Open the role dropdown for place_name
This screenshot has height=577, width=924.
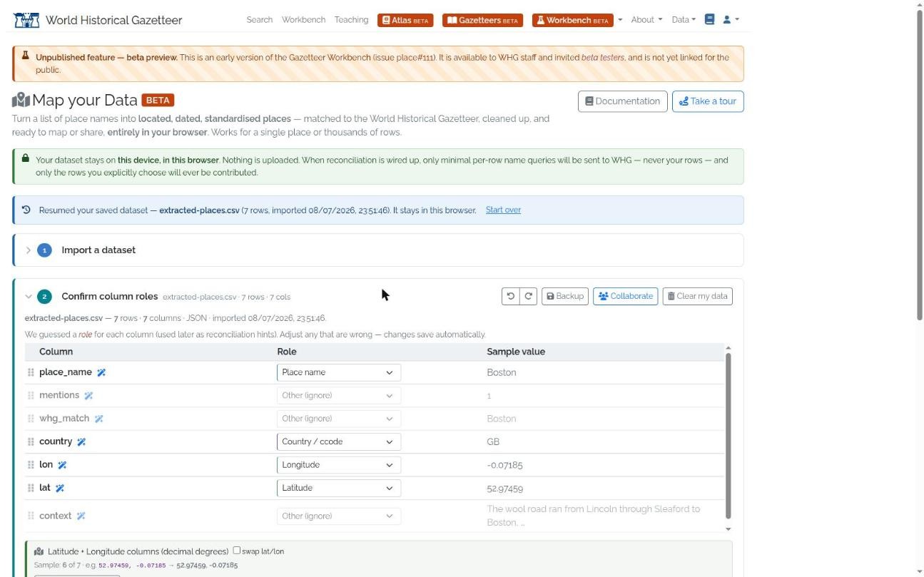point(339,372)
